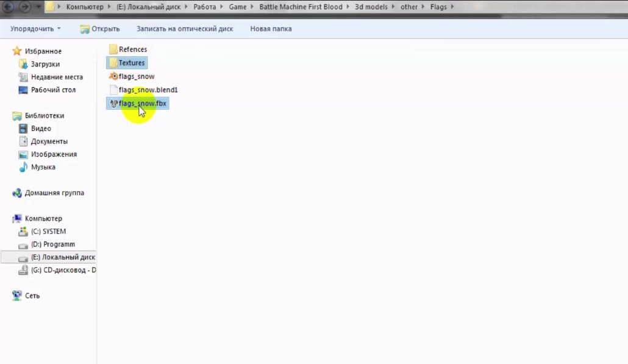Select Сеть in the sidebar
The height and width of the screenshot is (364, 628).
tap(32, 296)
